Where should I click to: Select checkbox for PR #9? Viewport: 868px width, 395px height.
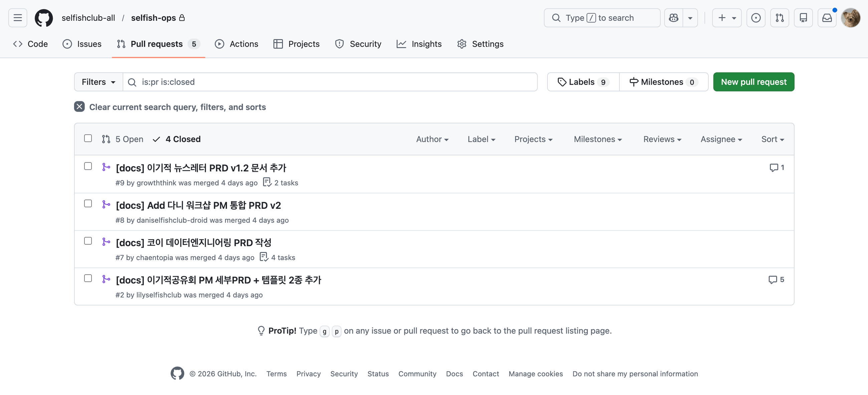(x=88, y=166)
